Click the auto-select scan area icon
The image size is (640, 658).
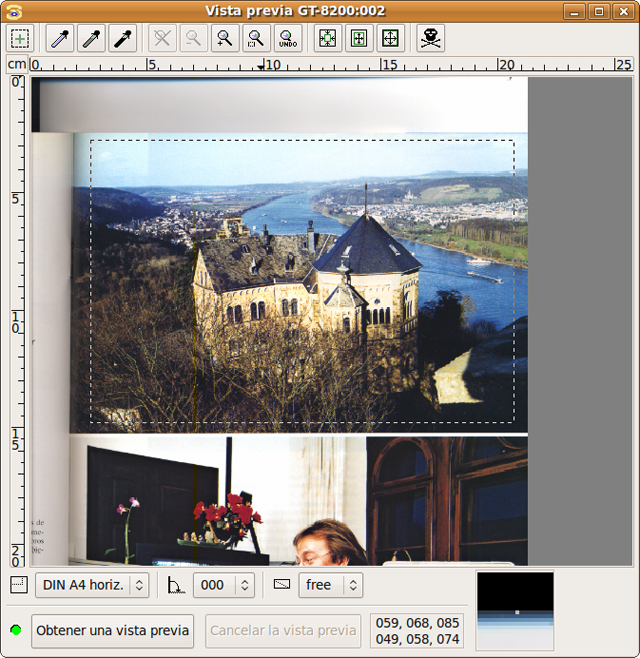tap(327, 39)
